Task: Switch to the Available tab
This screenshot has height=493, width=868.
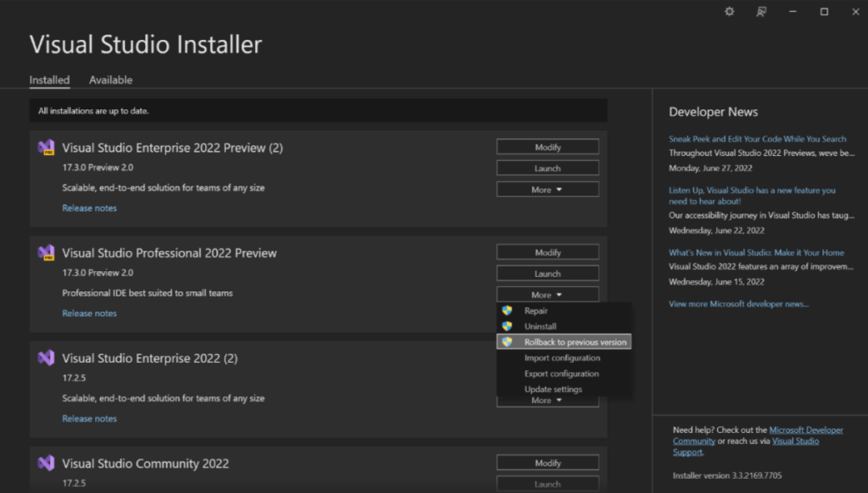Action: (110, 80)
